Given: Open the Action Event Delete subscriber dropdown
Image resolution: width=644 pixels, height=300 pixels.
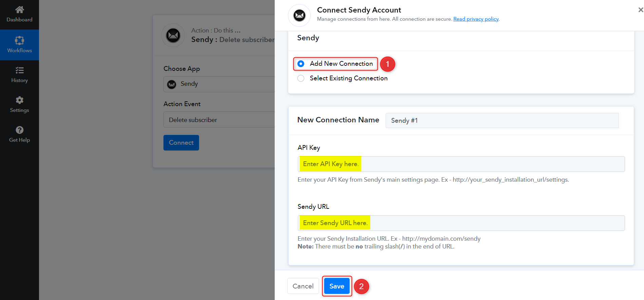Looking at the screenshot, I should tap(219, 120).
